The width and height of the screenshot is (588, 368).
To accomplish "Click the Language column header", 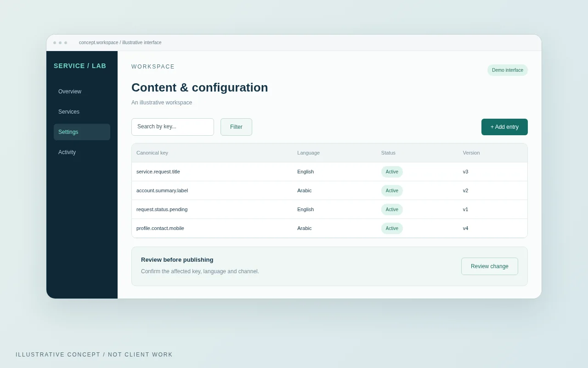I will tap(308, 153).
